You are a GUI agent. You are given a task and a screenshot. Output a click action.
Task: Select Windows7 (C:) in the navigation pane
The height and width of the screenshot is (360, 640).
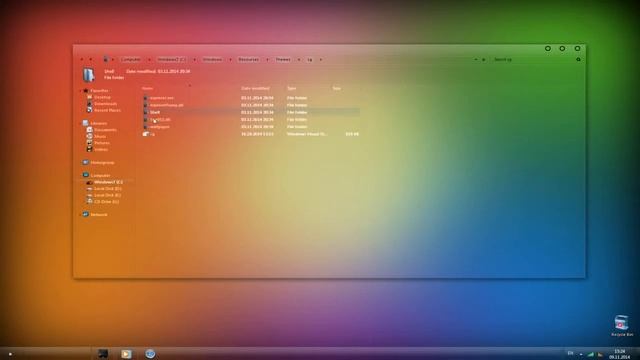click(109, 182)
